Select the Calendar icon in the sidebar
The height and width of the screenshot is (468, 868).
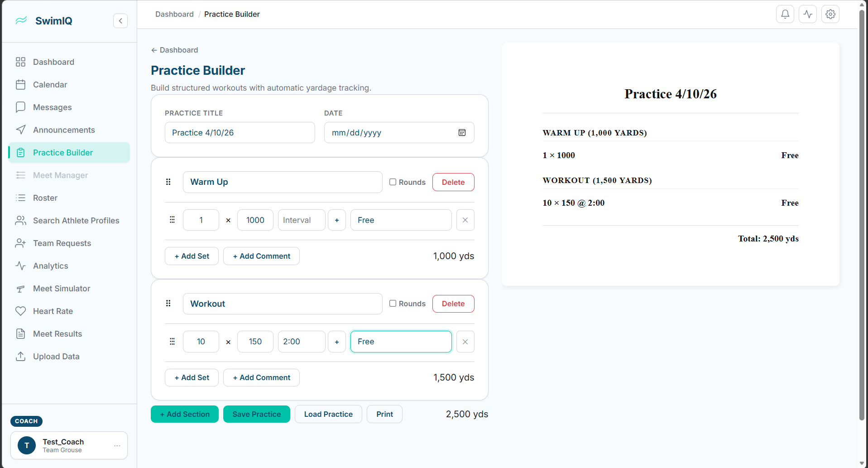pos(21,84)
